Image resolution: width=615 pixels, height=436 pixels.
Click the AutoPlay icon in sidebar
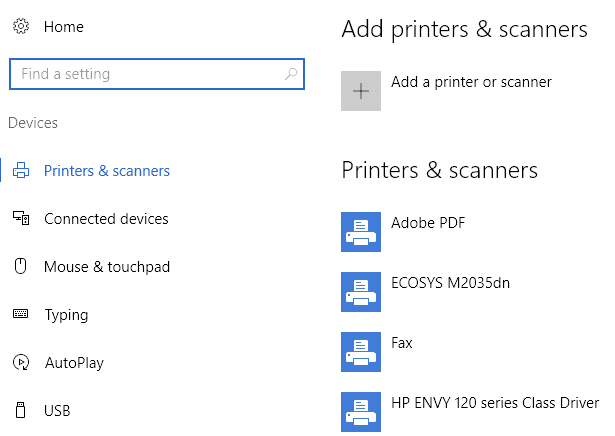(21, 362)
